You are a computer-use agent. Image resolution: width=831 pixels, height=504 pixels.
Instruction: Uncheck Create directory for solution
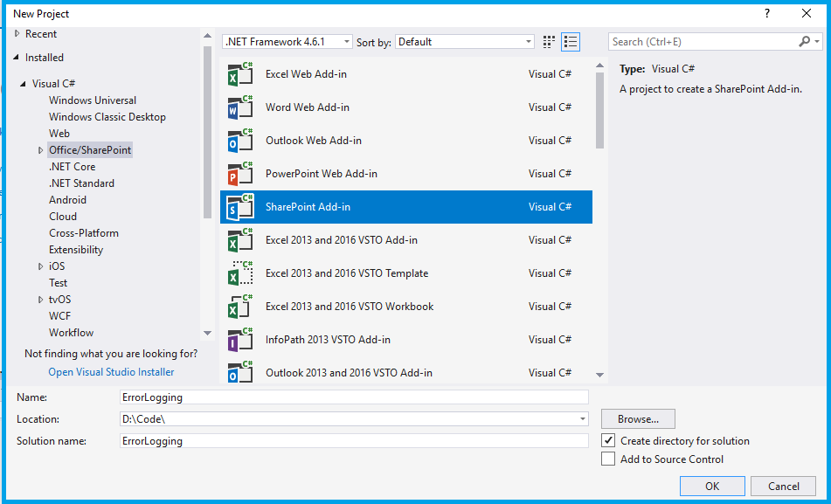608,441
